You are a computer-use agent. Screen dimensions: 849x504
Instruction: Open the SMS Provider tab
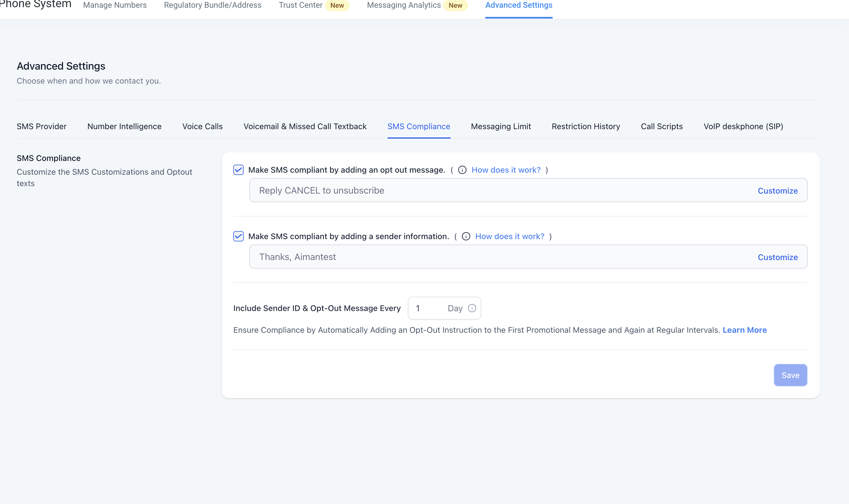[x=42, y=126]
